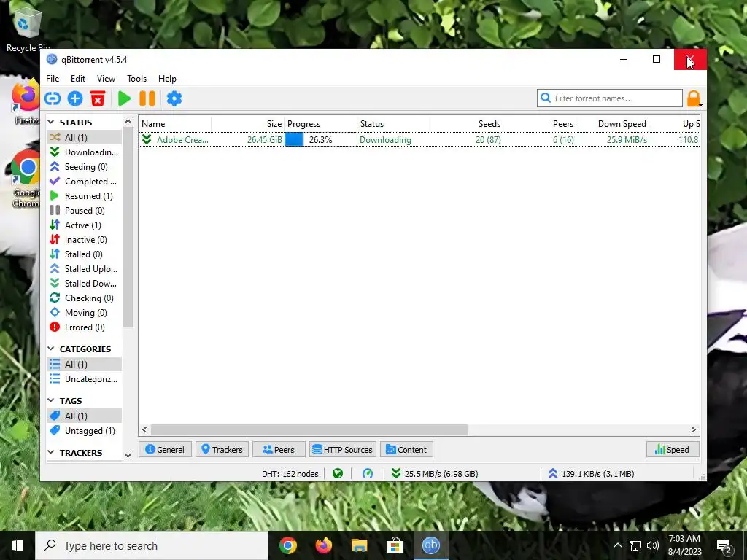Image resolution: width=747 pixels, height=560 pixels.
Task: Open the View menu
Action: pos(106,79)
